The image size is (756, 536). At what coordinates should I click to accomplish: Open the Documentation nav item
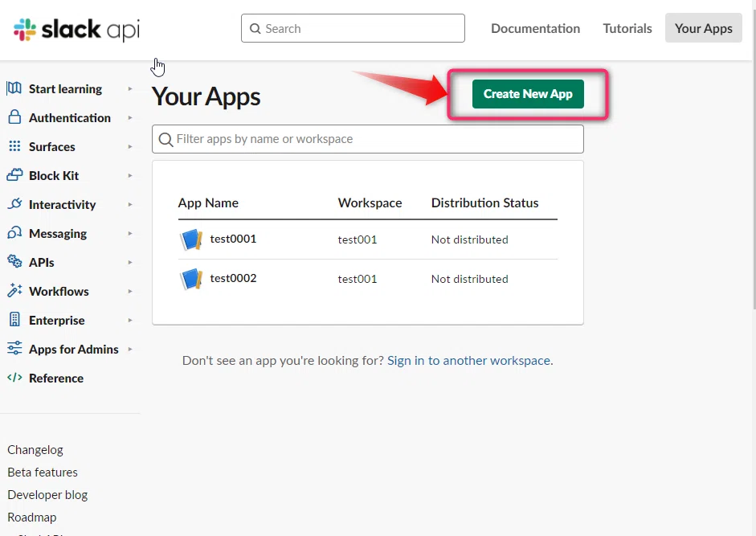[x=535, y=28]
